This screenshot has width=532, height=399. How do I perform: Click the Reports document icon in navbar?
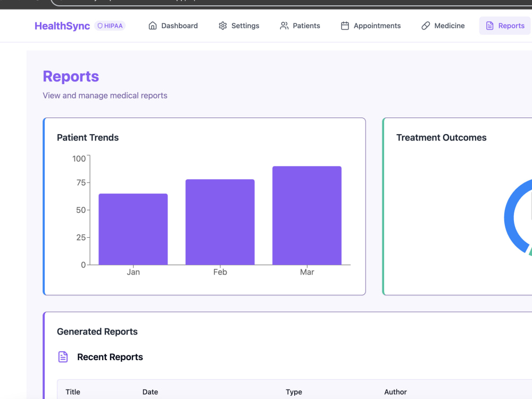click(x=489, y=26)
